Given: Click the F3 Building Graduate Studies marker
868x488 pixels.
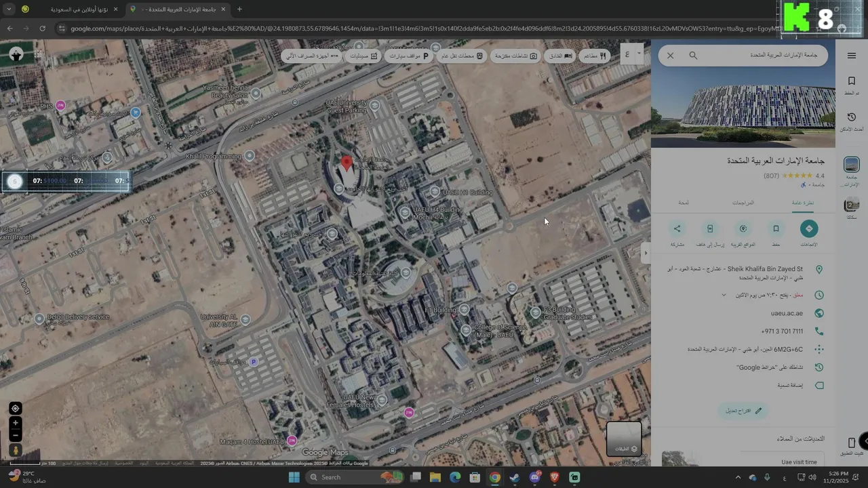Looking at the screenshot, I should pyautogui.click(x=536, y=312).
